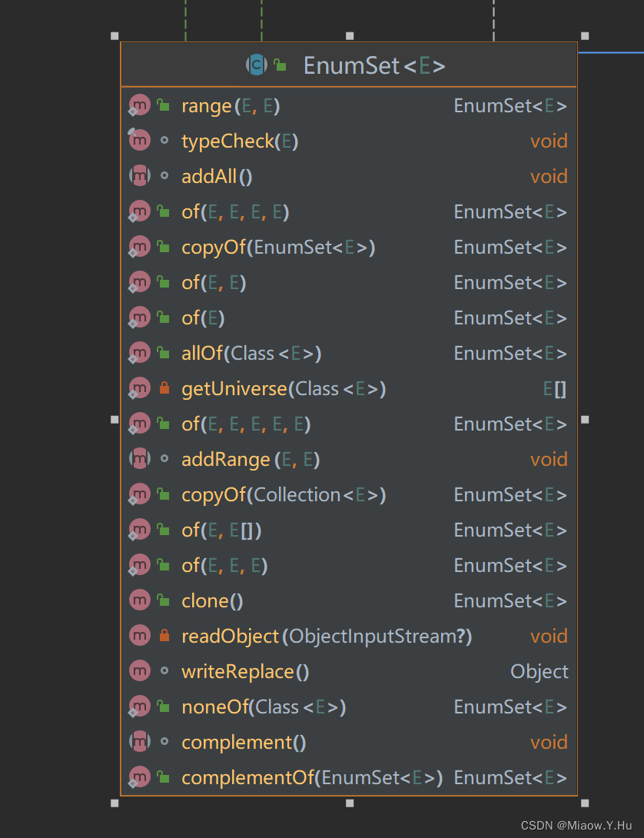Select the addAll() method name

[x=217, y=177]
